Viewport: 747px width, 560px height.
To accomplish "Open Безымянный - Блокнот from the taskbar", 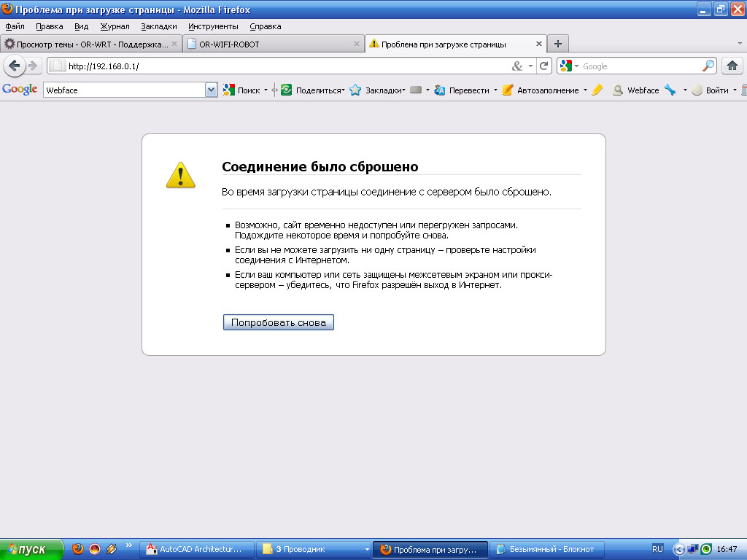I will [x=544, y=549].
